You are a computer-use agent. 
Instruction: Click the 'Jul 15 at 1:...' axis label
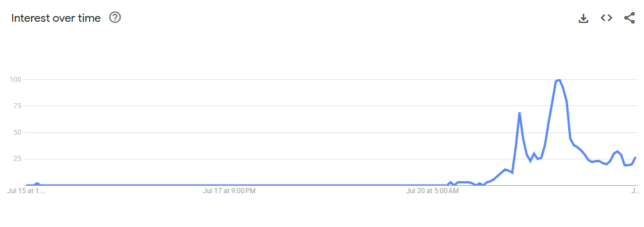pos(26,191)
